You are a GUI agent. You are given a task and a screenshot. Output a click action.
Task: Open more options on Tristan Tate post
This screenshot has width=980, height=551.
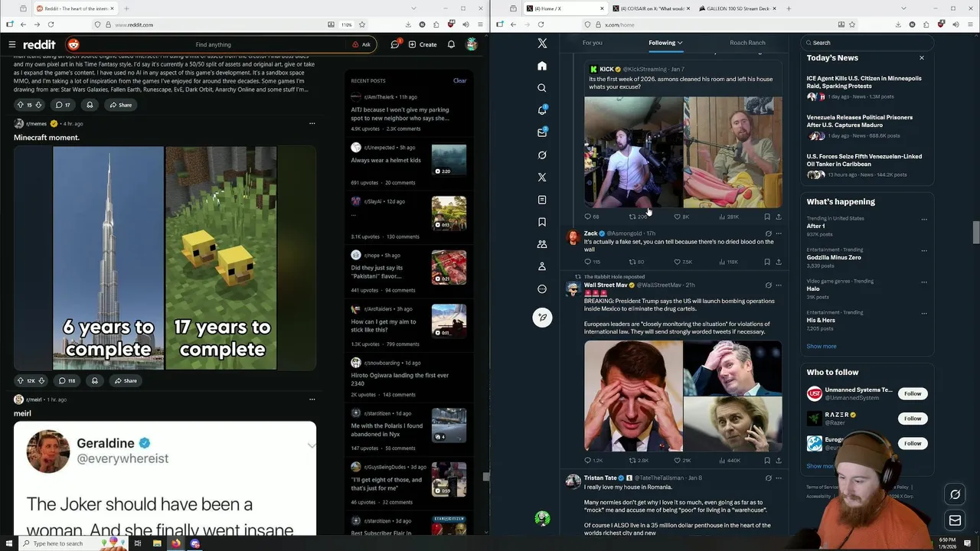779,478
